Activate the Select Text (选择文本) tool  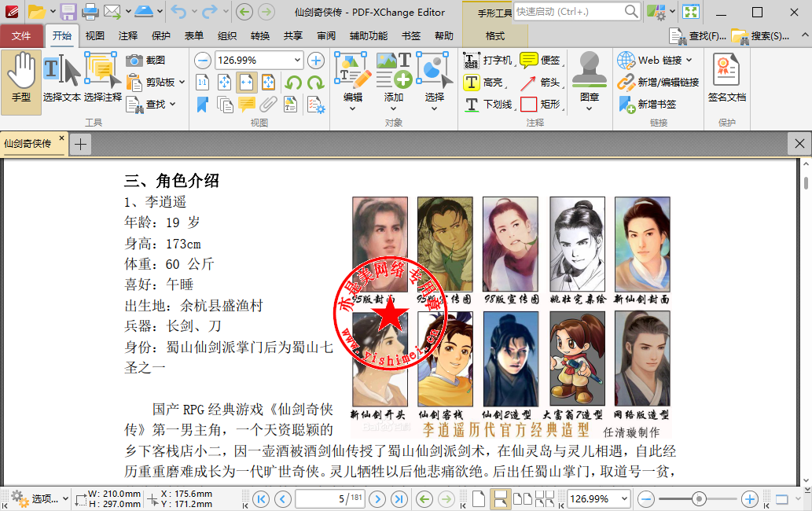61,79
